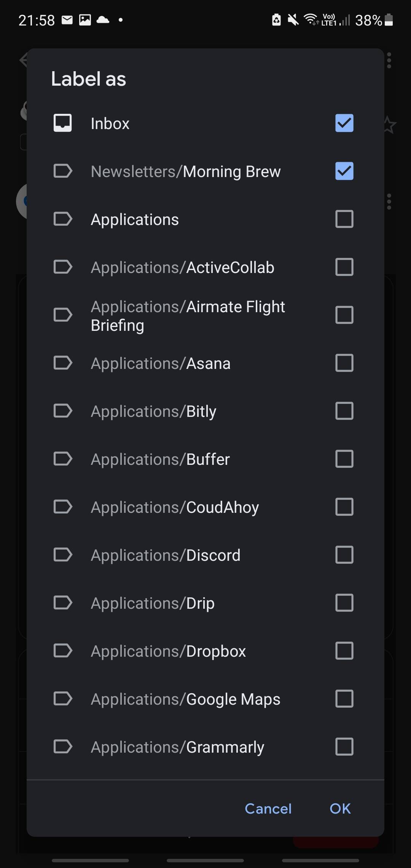Enable the Applications/Buffer label checkbox
Image resolution: width=411 pixels, height=868 pixels.
(344, 459)
